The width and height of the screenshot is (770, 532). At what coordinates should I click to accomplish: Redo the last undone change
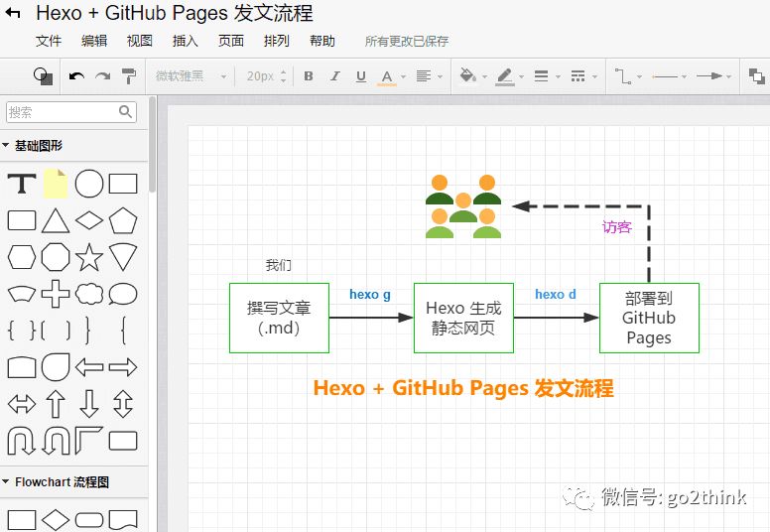pyautogui.click(x=102, y=76)
